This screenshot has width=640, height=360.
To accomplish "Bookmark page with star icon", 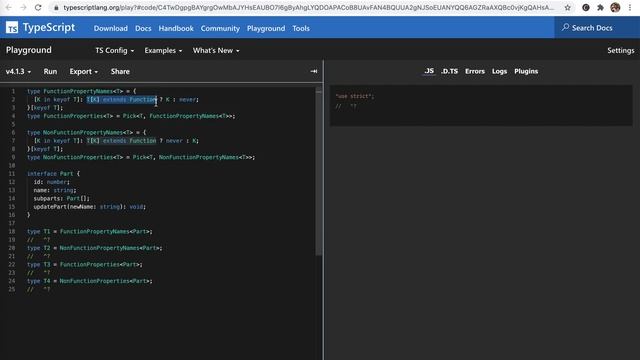I will click(567, 7).
